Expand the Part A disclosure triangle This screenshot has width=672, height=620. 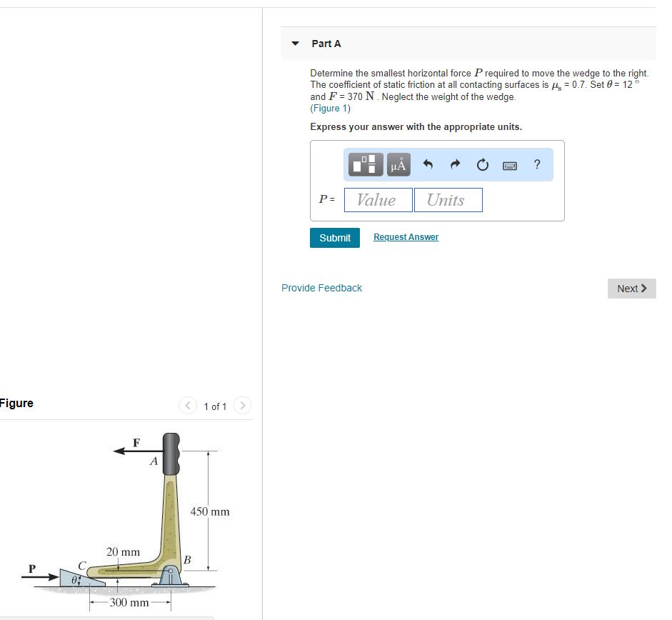coord(295,43)
